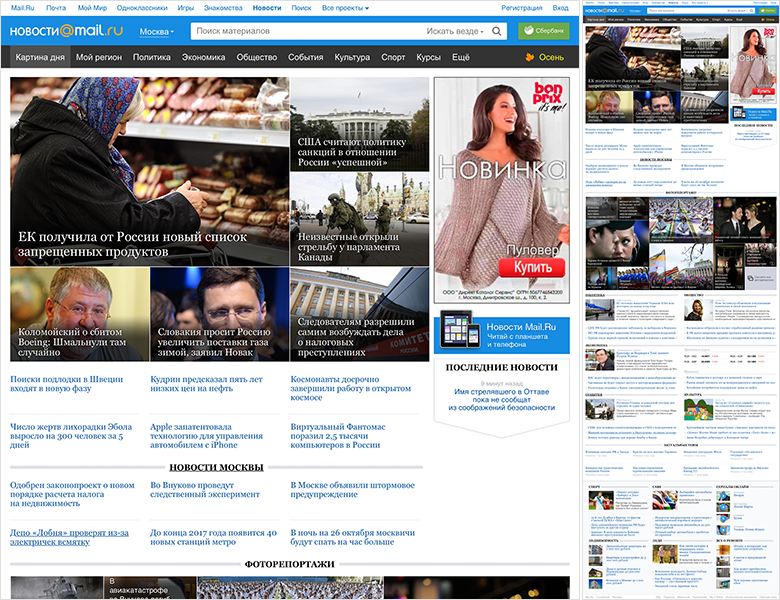Open Знакомства in the top bar
This screenshot has width=780, height=600.
pos(223,8)
